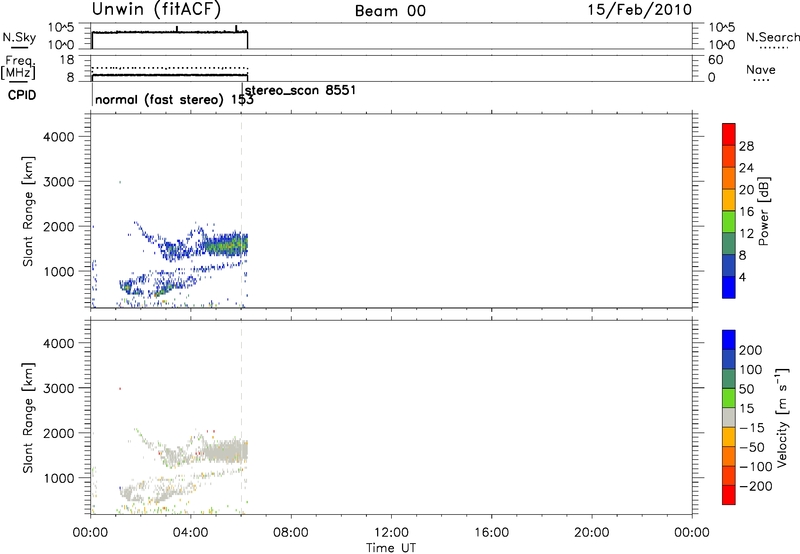Click the '04:00' time tick label
The height and width of the screenshot is (554, 800).
[x=190, y=533]
